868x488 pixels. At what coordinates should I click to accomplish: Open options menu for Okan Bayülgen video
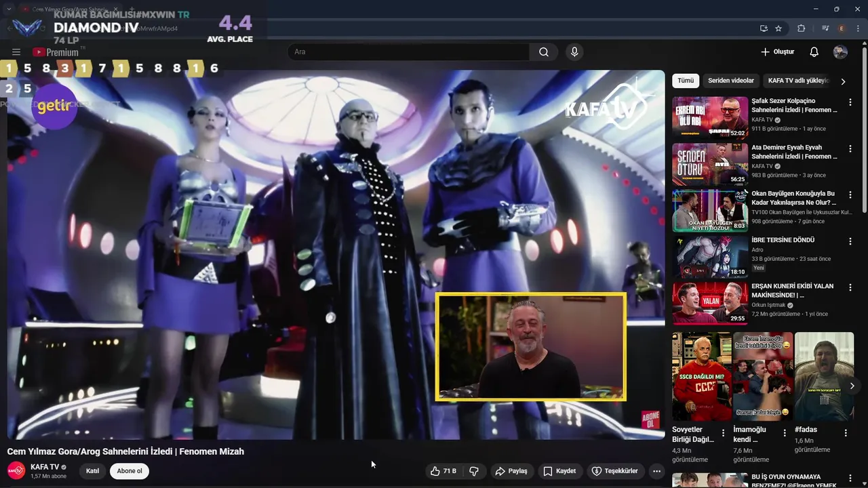(x=850, y=195)
